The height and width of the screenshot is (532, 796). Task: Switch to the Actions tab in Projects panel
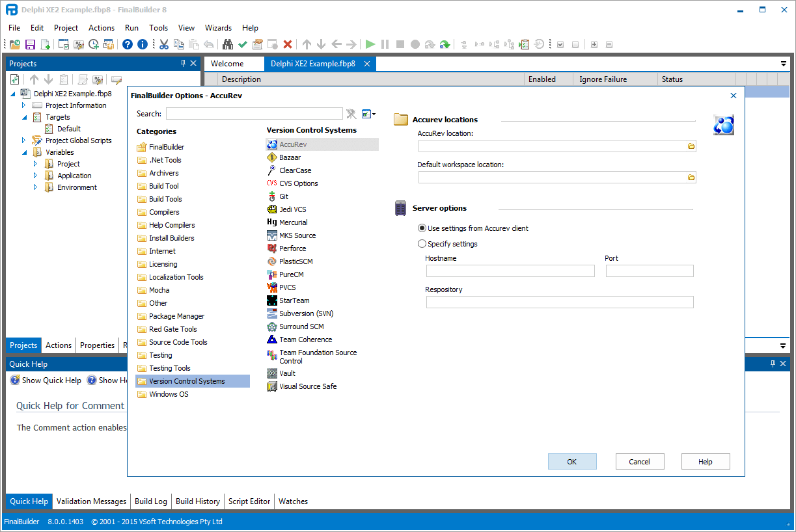[59, 345]
